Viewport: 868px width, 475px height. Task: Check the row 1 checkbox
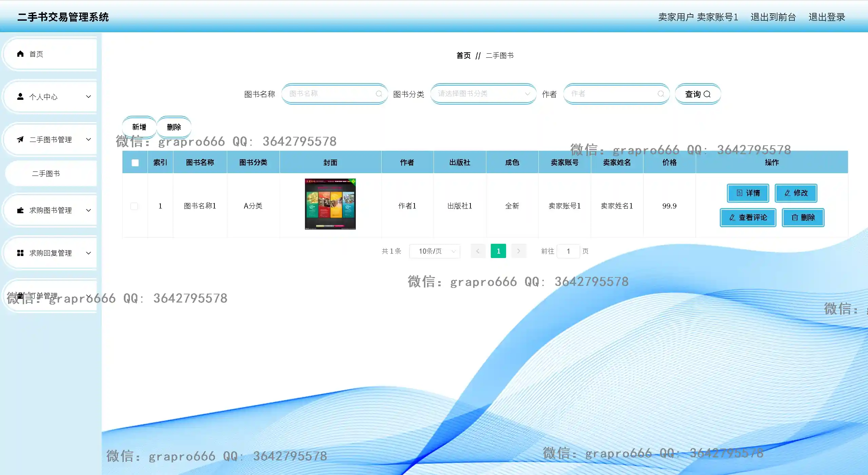pos(134,206)
